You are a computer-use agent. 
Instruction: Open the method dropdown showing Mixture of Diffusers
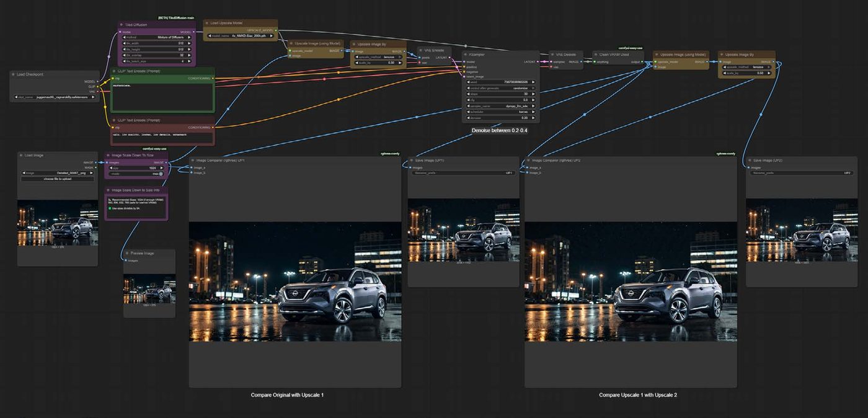click(x=157, y=37)
